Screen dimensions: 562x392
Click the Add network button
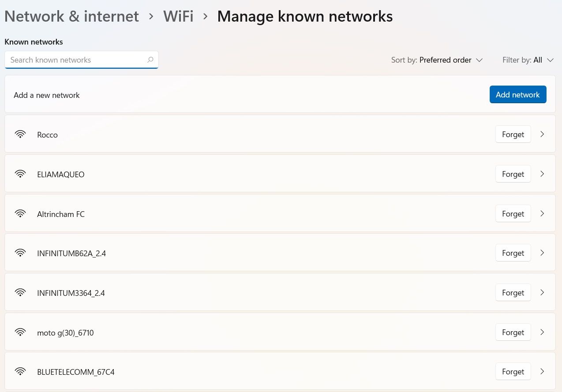coord(517,94)
